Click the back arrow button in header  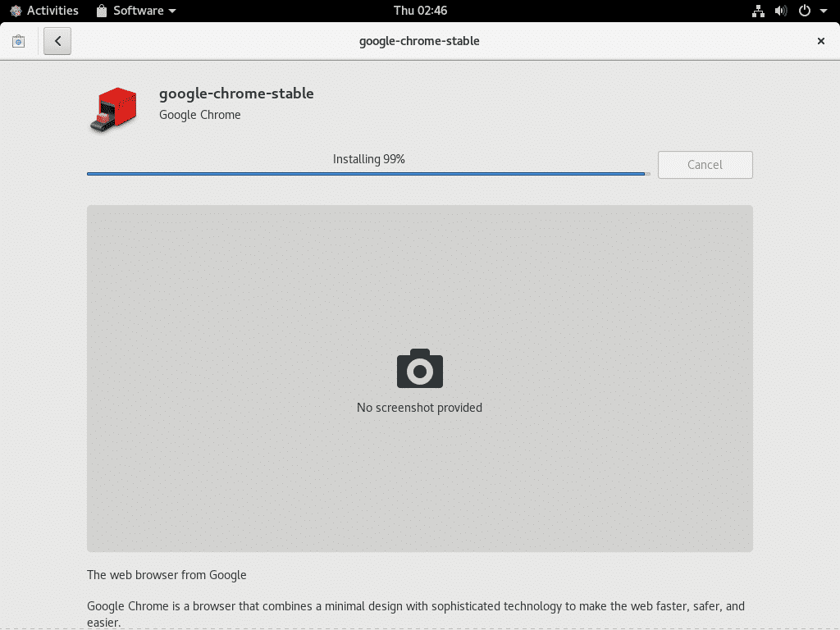coord(57,41)
